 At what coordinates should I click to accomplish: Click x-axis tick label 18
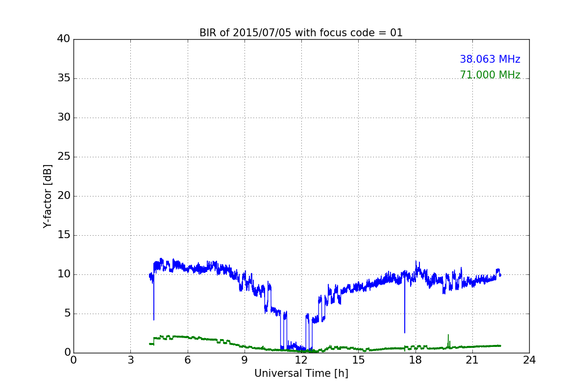415,360
